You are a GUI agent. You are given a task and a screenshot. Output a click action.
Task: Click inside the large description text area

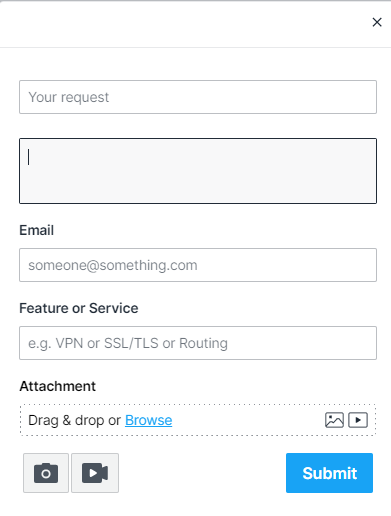point(198,171)
